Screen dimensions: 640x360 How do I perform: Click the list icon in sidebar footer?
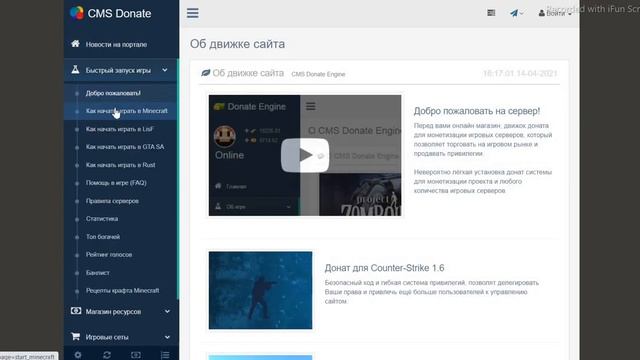[165, 355]
